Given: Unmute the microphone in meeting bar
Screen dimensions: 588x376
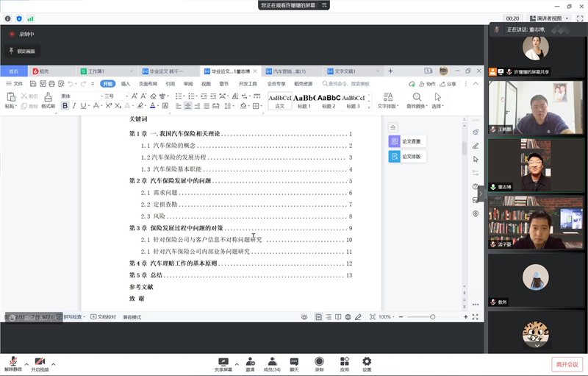Looking at the screenshot, I should 12,361.
